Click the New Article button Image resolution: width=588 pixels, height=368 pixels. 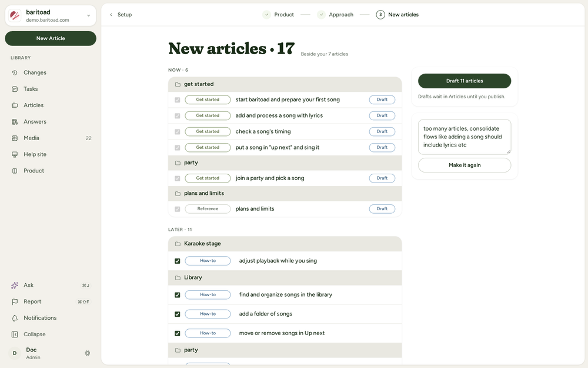click(51, 38)
